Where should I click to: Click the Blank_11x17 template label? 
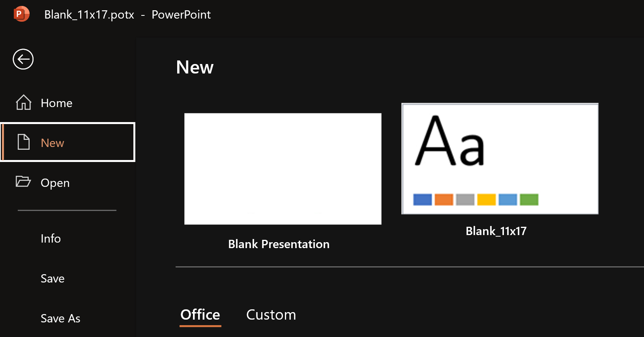click(x=496, y=231)
